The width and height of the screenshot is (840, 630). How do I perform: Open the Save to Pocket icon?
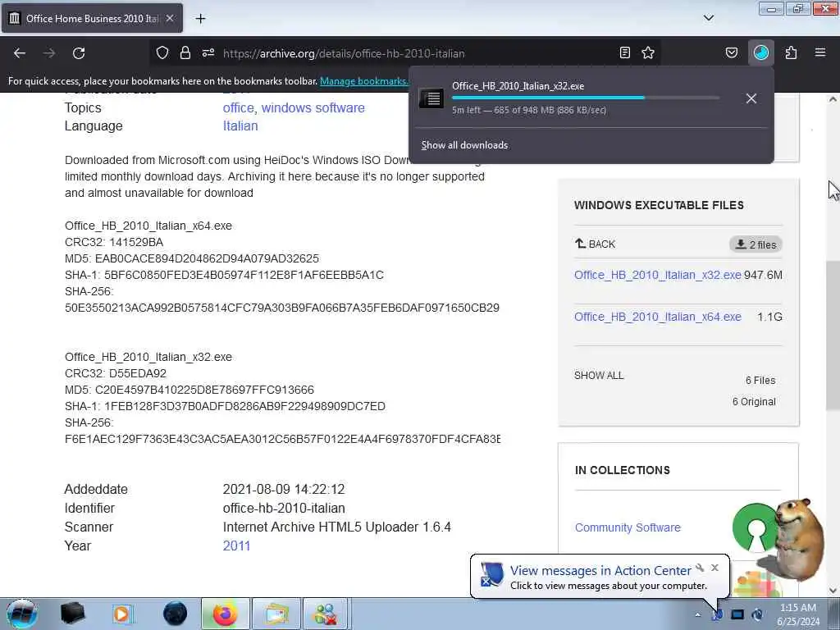click(x=732, y=52)
